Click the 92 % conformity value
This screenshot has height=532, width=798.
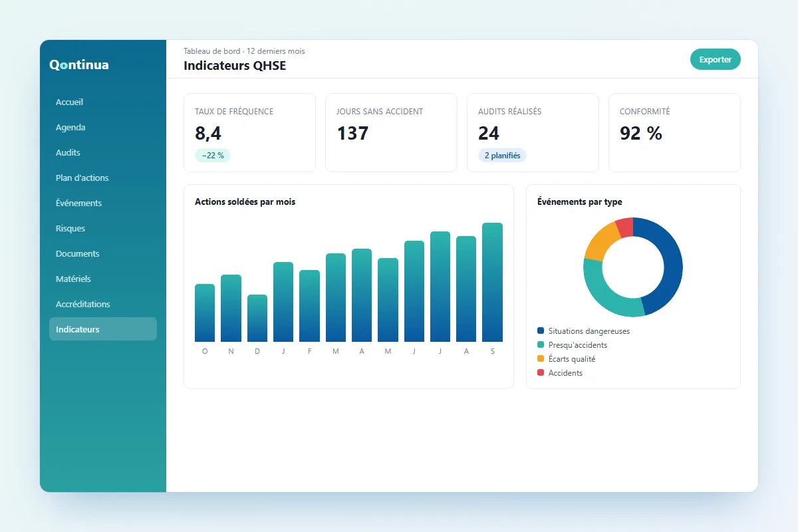click(641, 133)
